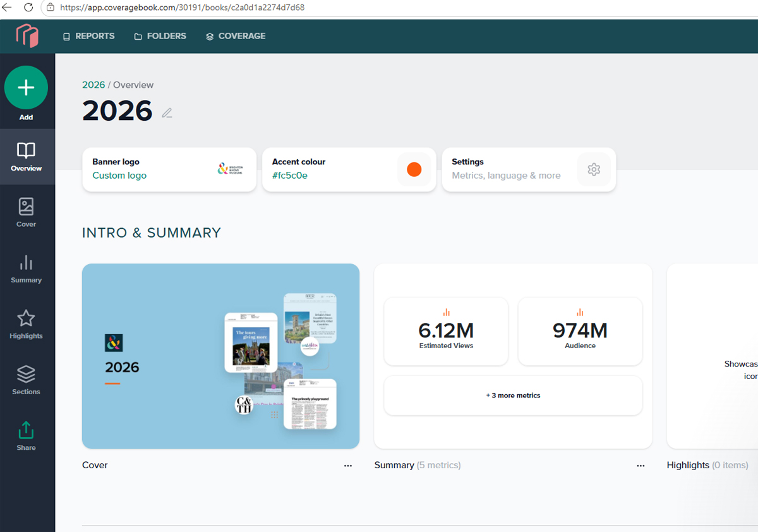Viewport: 758px width, 532px height.
Task: Open the Coverage menu
Action: tap(236, 36)
